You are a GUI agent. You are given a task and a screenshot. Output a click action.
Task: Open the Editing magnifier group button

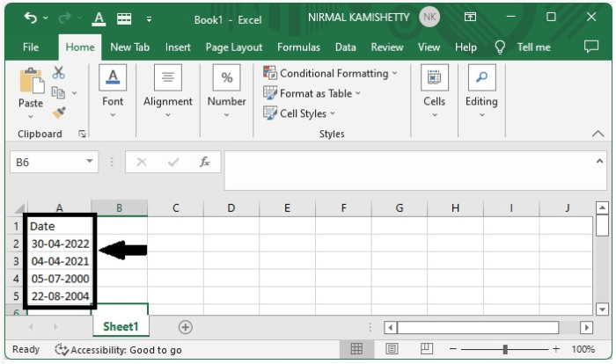tap(481, 91)
